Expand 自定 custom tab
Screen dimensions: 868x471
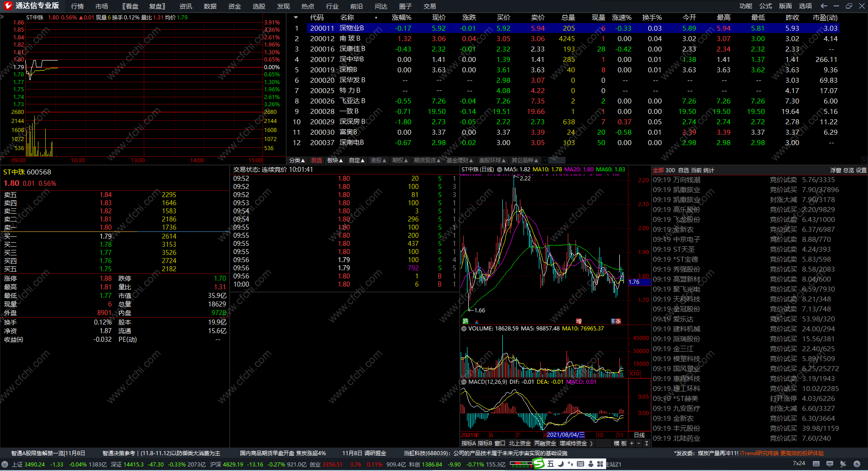tap(357, 160)
